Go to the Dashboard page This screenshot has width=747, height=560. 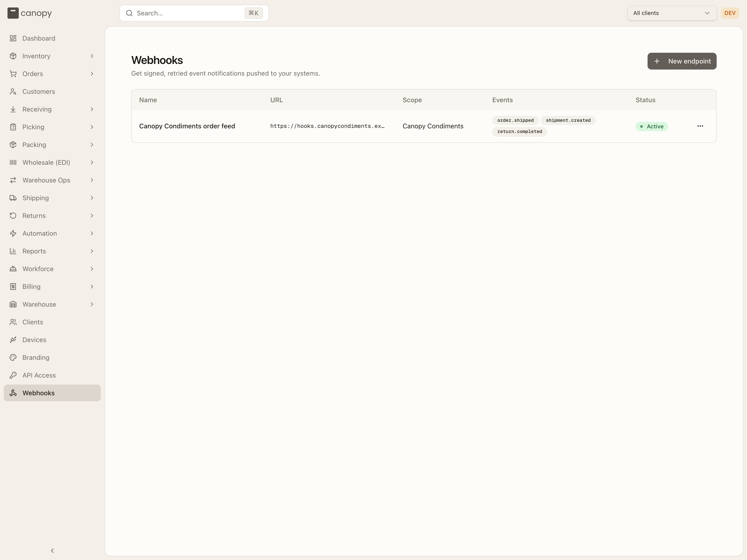(52, 38)
